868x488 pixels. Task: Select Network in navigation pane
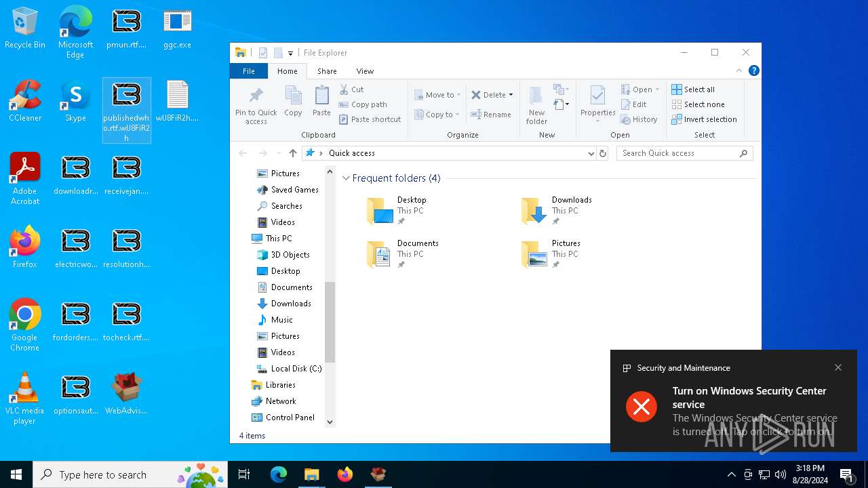coord(274,401)
